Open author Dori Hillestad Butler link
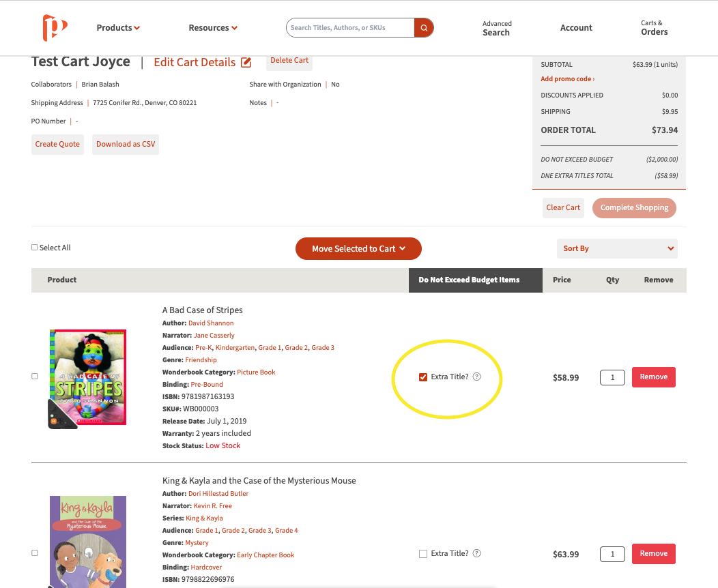This screenshot has height=588, width=718. click(x=218, y=494)
